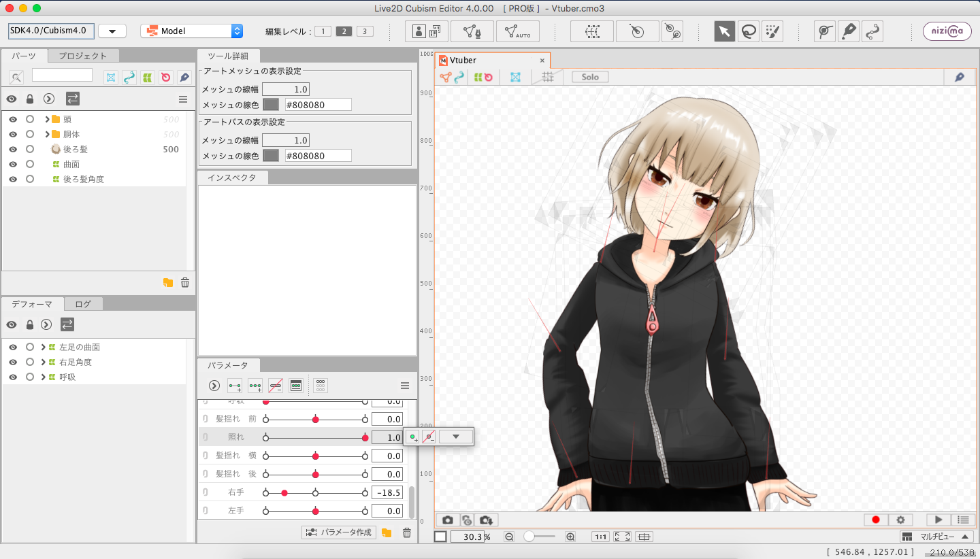Delete parameter with trash icon
Image resolution: width=980 pixels, height=559 pixels.
407,532
